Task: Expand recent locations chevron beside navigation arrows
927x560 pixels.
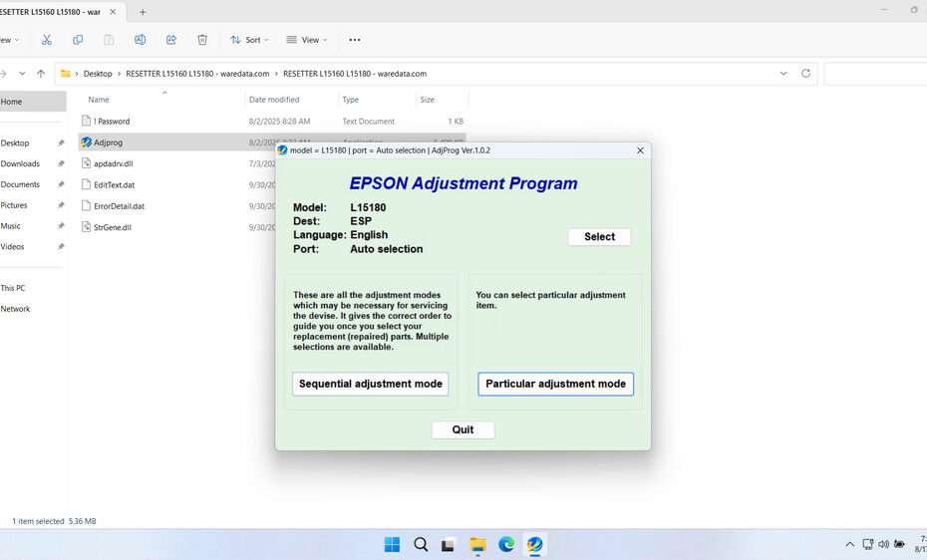Action: 22,74
